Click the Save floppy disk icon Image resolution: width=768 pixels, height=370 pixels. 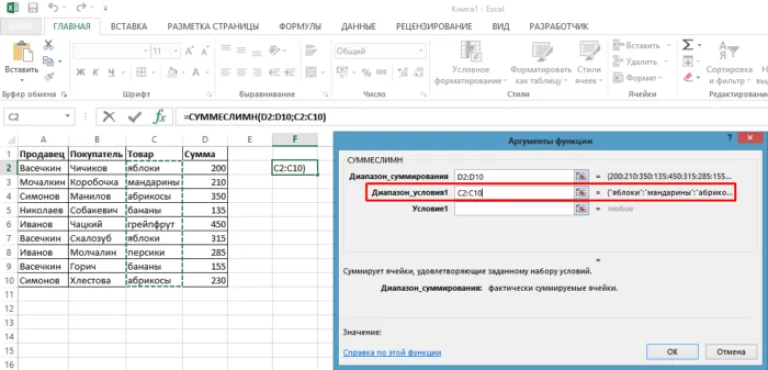(33, 8)
